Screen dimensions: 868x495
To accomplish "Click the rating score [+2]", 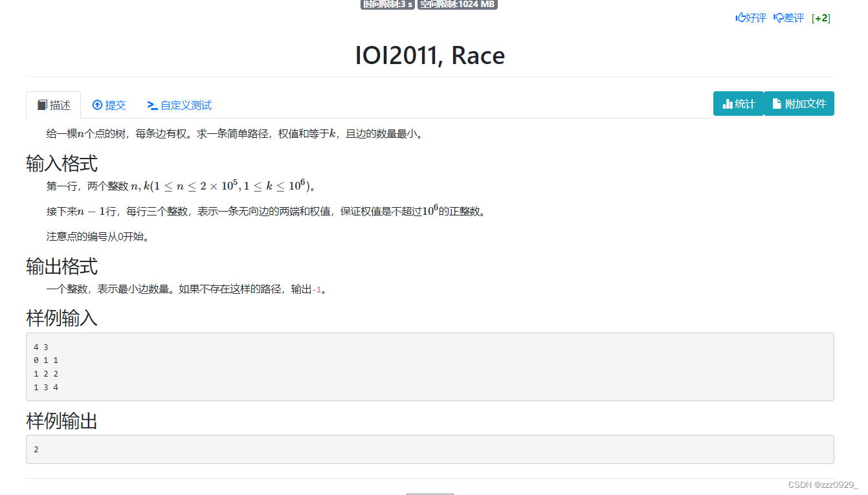I will click(x=821, y=18).
